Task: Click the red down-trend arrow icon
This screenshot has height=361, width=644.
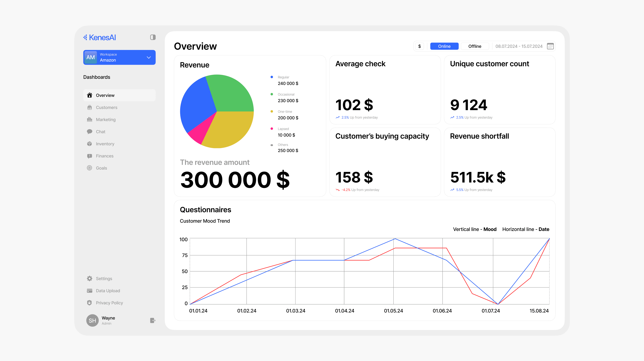Action: 338,190
